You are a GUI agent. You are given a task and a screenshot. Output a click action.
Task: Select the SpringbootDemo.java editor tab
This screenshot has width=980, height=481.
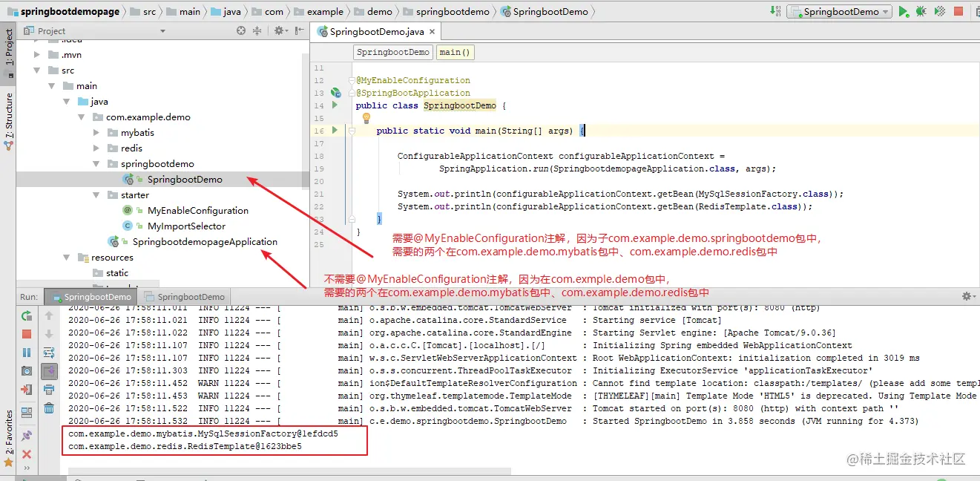(378, 31)
